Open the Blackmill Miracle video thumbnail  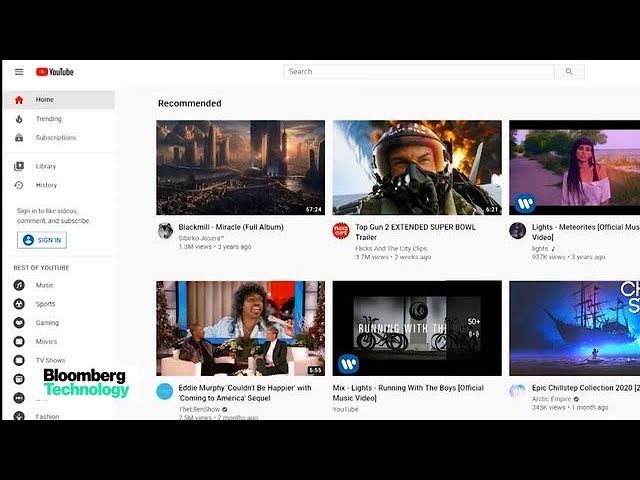pyautogui.click(x=241, y=167)
